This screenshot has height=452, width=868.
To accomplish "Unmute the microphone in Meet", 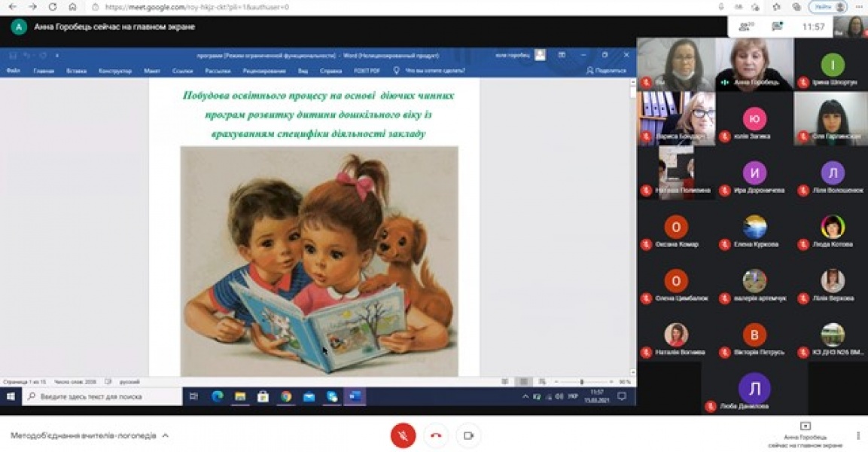I will 403,435.
